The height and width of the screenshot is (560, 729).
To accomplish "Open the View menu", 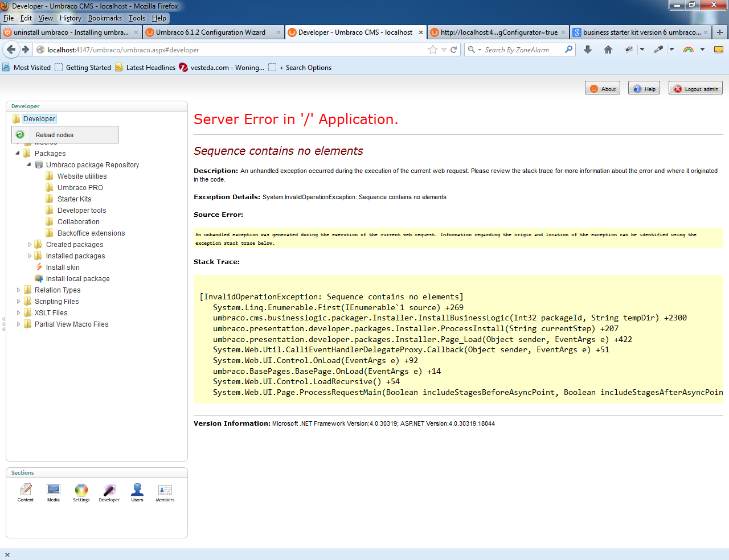I will coord(46,18).
